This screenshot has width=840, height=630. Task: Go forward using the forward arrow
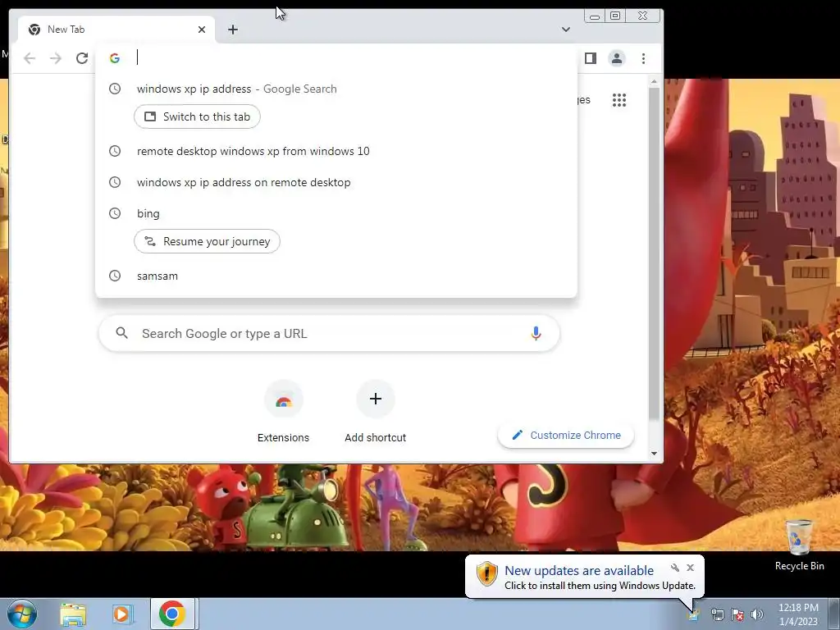click(x=56, y=58)
